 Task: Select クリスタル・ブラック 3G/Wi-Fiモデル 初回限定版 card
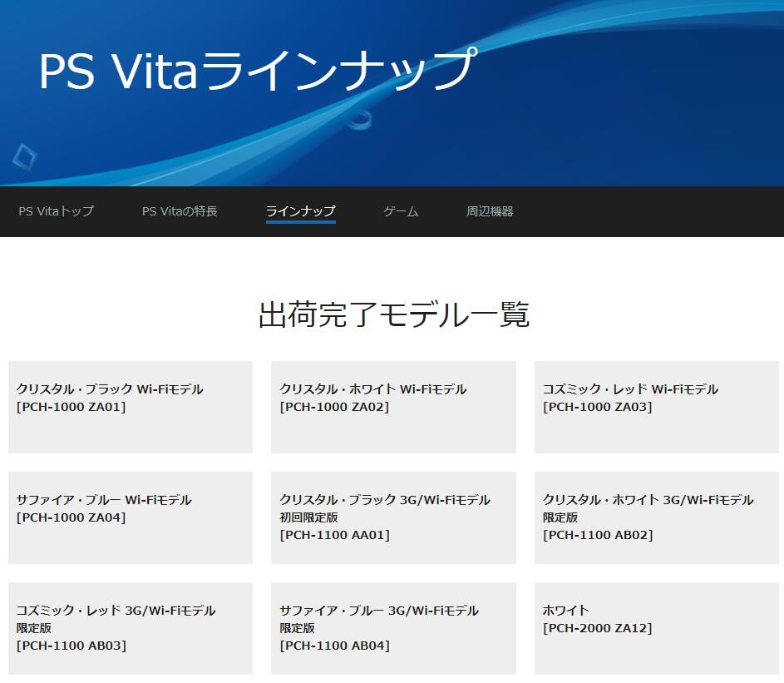[x=393, y=517]
